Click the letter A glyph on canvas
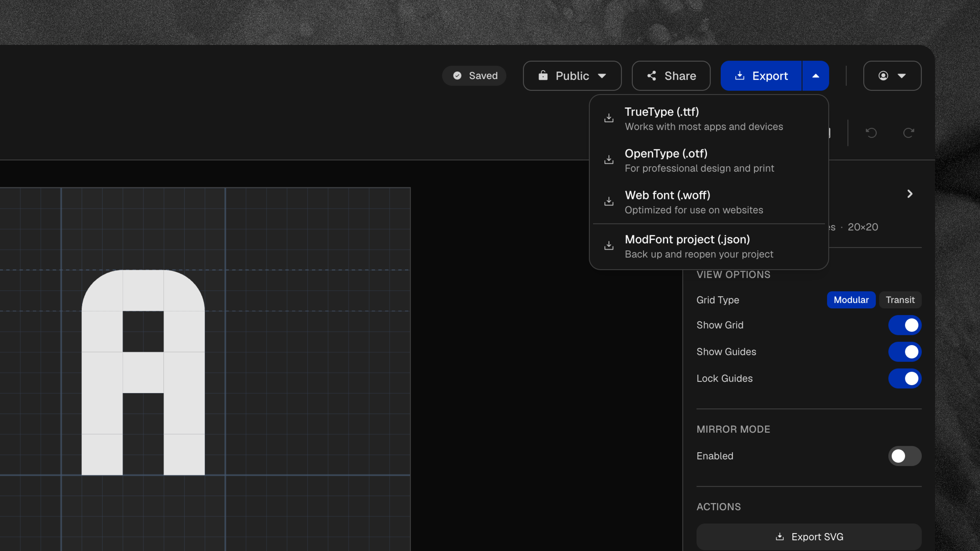The height and width of the screenshot is (551, 980). (x=143, y=372)
